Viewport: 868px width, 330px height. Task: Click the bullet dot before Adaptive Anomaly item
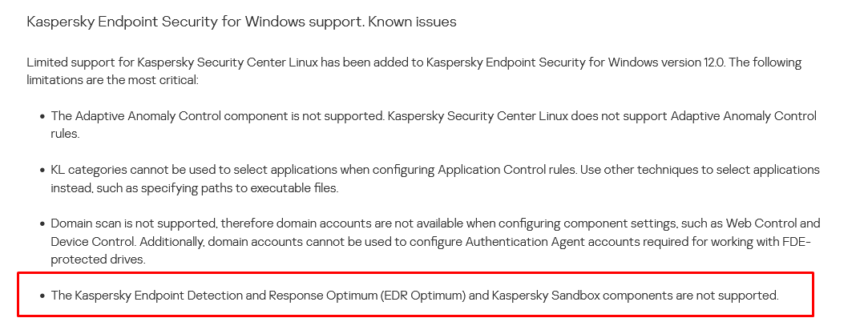tap(42, 117)
